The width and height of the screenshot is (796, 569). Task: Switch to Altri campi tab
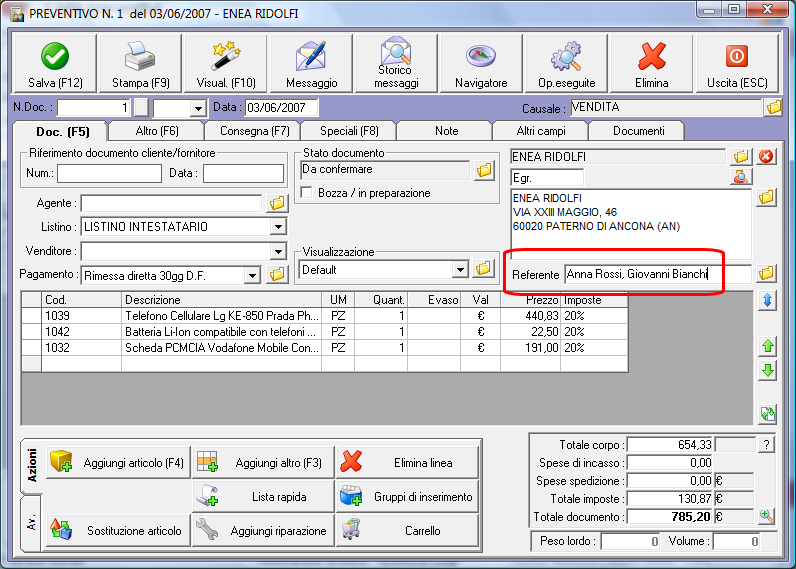[541, 131]
